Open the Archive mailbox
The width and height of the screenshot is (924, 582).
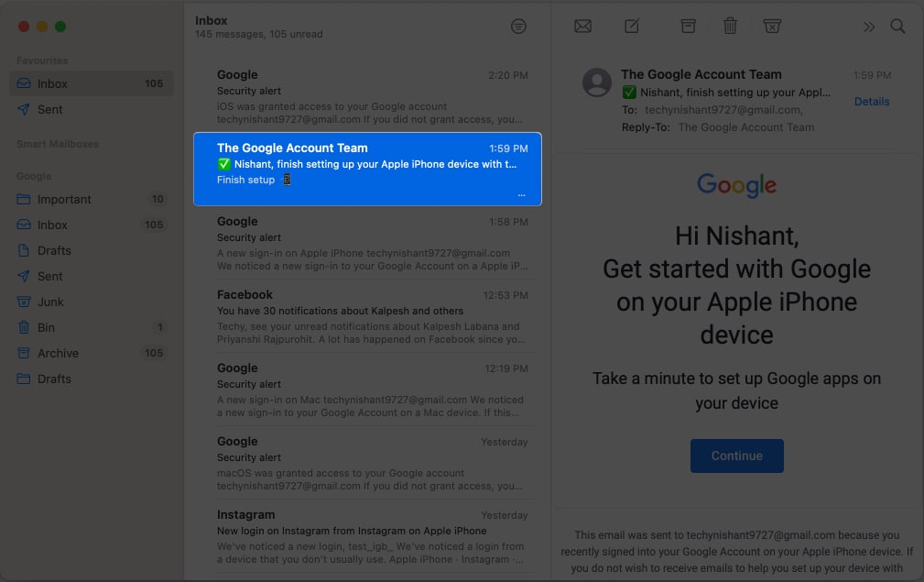[x=92, y=353]
